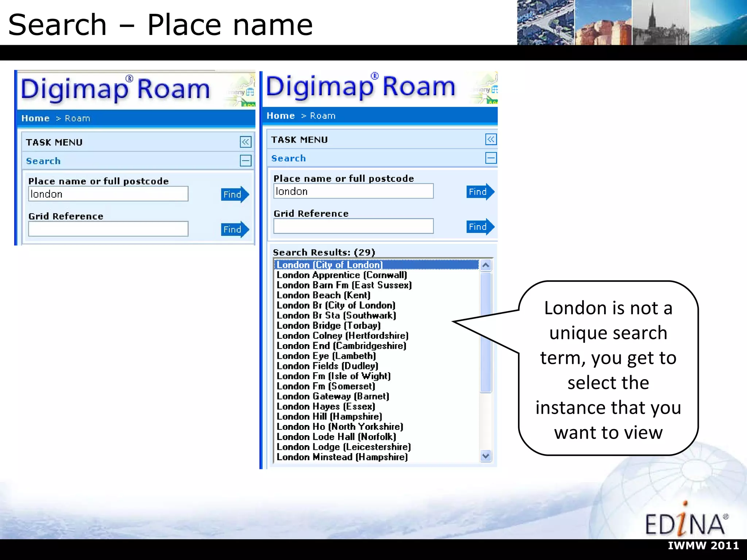Minimize Search section in left panel
Screen dimensions: 747x560
click(245, 160)
